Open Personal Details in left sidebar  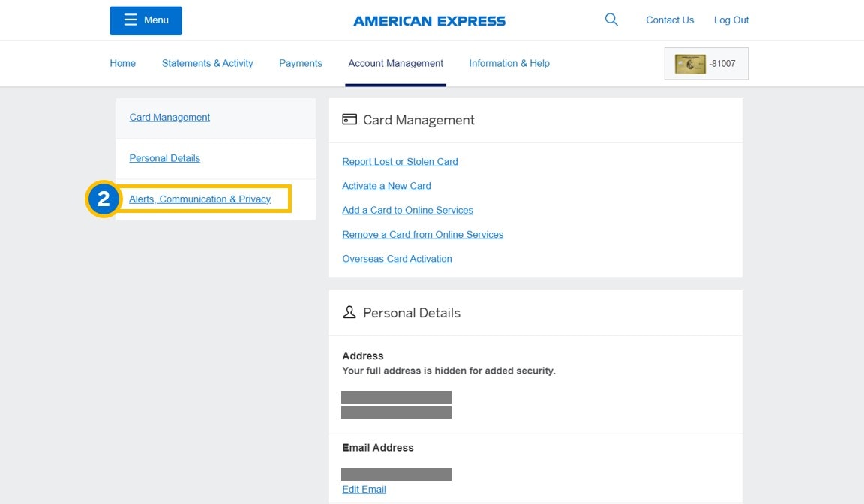tap(164, 158)
